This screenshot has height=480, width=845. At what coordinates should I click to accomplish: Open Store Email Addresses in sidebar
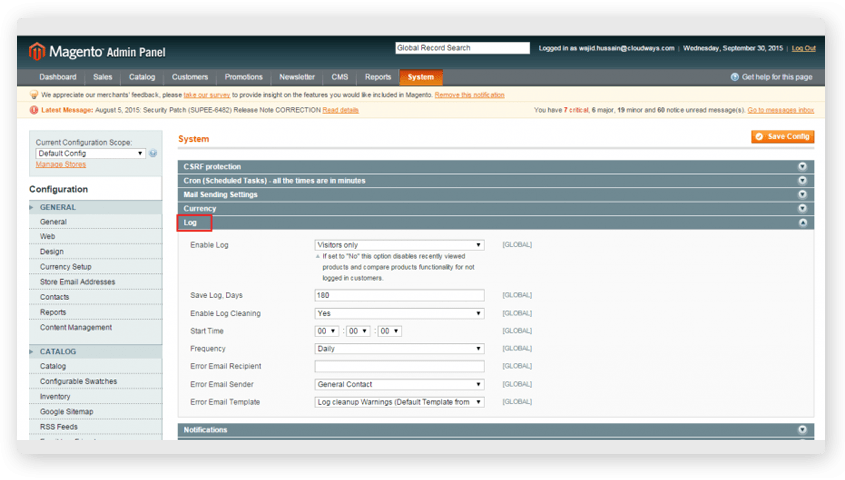click(78, 282)
